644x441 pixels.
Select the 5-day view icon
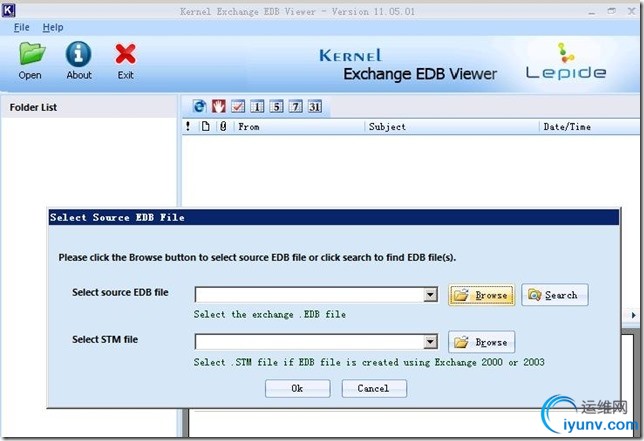276,106
